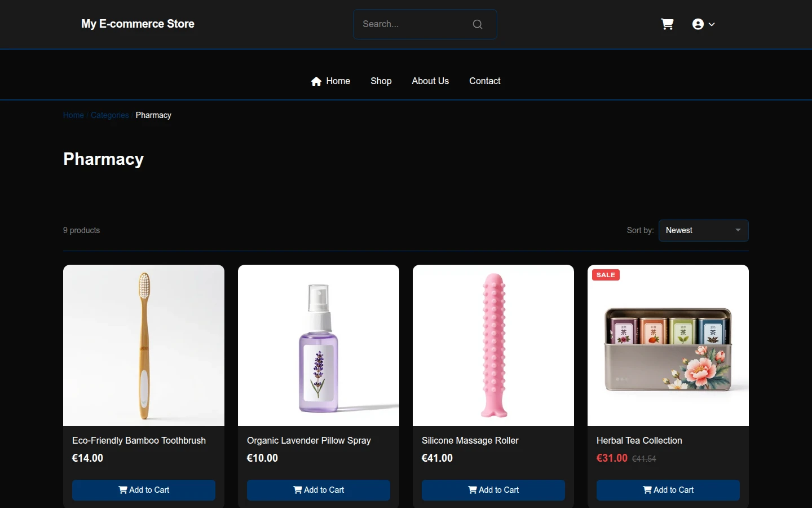Click the Herbal Tea Collection title
Viewport: 812px width, 508px height.
(639, 440)
